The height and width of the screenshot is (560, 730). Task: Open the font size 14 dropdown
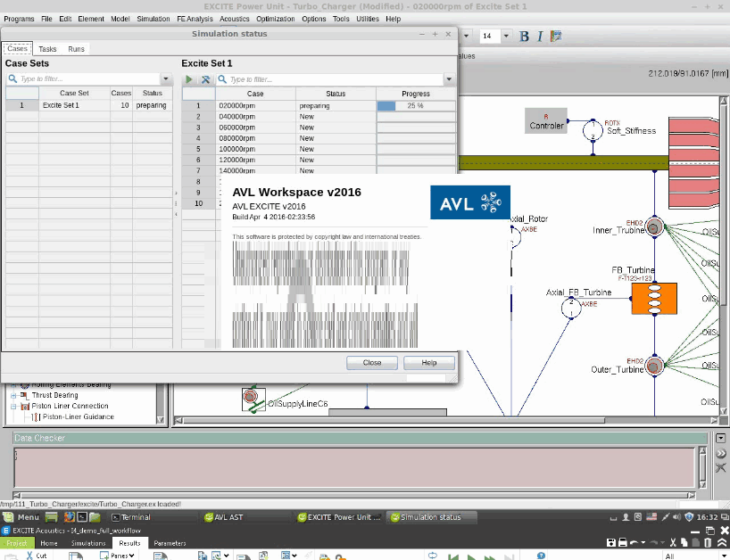tap(506, 36)
